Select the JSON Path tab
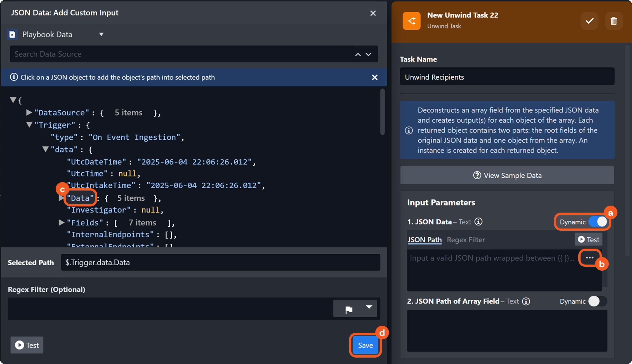The image size is (632, 364). tap(425, 240)
